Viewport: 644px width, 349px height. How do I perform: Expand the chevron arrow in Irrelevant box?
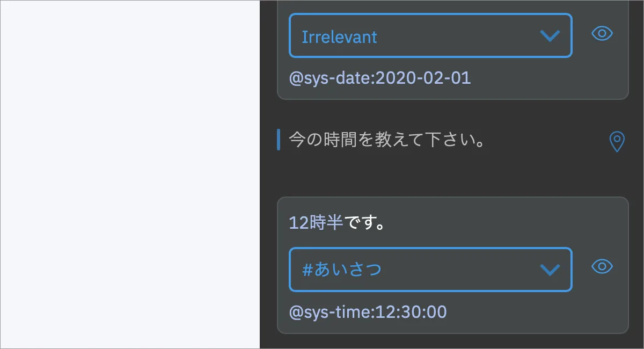550,36
